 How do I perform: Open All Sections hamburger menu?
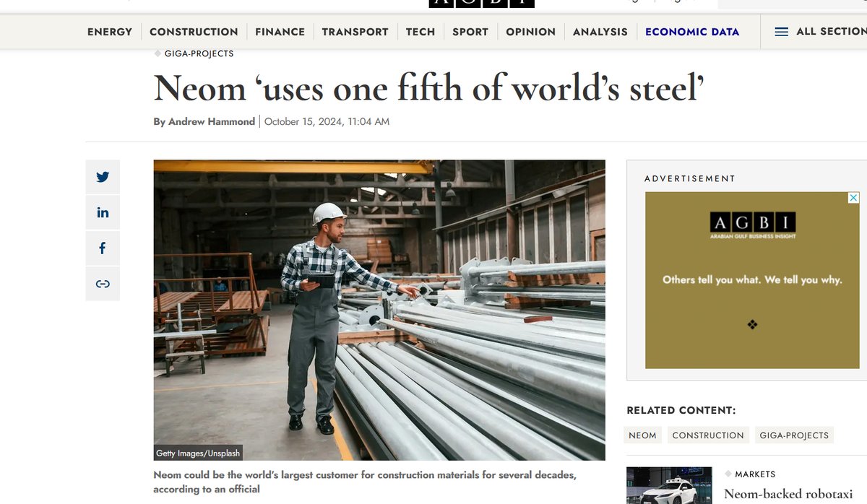781,32
